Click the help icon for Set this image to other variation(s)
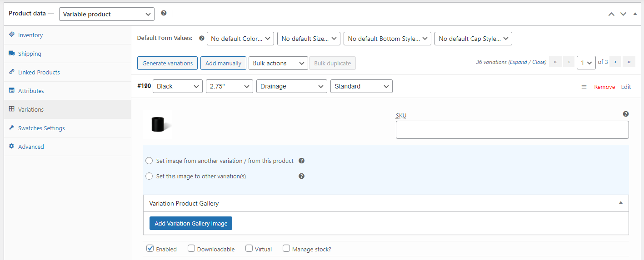The height and width of the screenshot is (260, 644). [x=301, y=176]
